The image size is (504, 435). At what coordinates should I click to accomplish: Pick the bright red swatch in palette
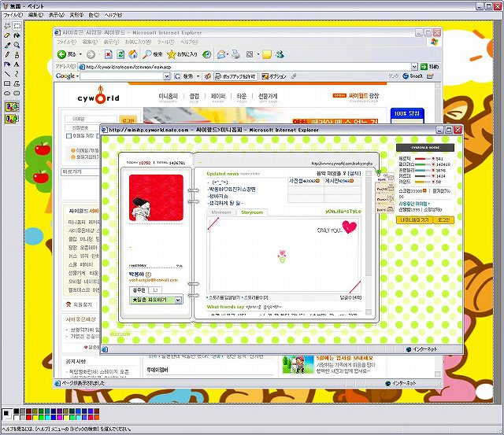pyautogui.click(x=28, y=418)
